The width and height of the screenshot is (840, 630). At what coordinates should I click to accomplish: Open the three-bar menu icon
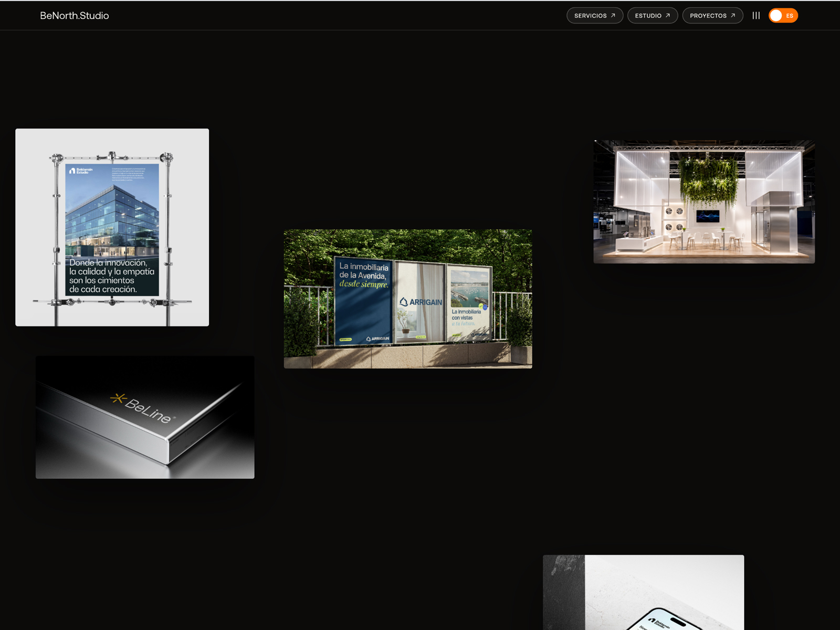756,16
